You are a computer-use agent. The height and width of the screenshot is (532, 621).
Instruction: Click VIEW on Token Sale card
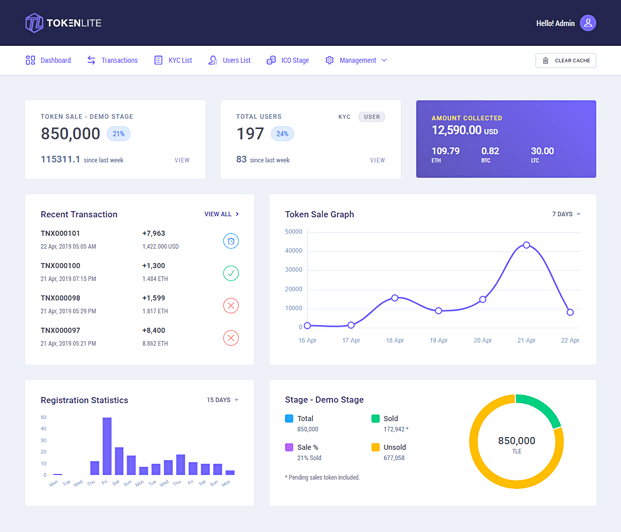[182, 160]
